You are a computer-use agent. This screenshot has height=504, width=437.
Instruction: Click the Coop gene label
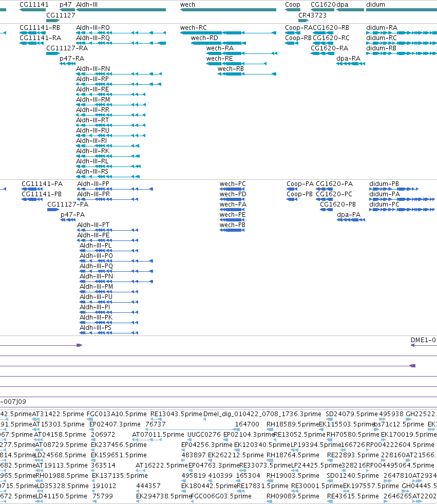(292, 5)
